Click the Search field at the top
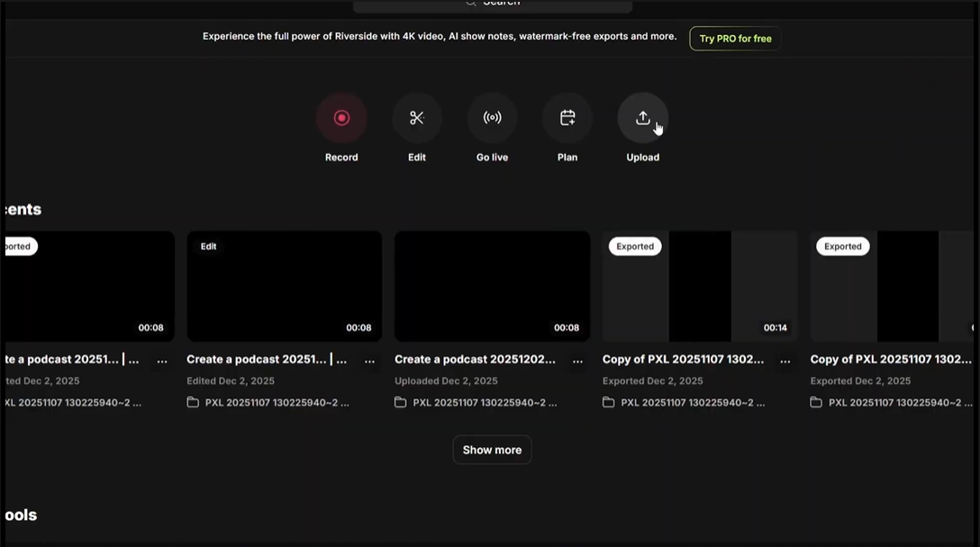This screenshot has width=980, height=547. (493, 5)
